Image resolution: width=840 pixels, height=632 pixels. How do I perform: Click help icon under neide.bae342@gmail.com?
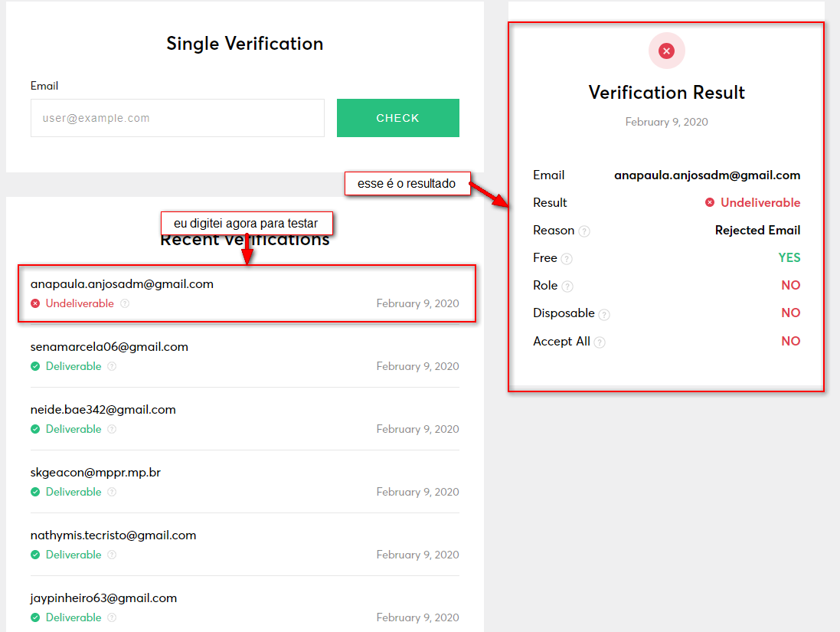tap(112, 429)
